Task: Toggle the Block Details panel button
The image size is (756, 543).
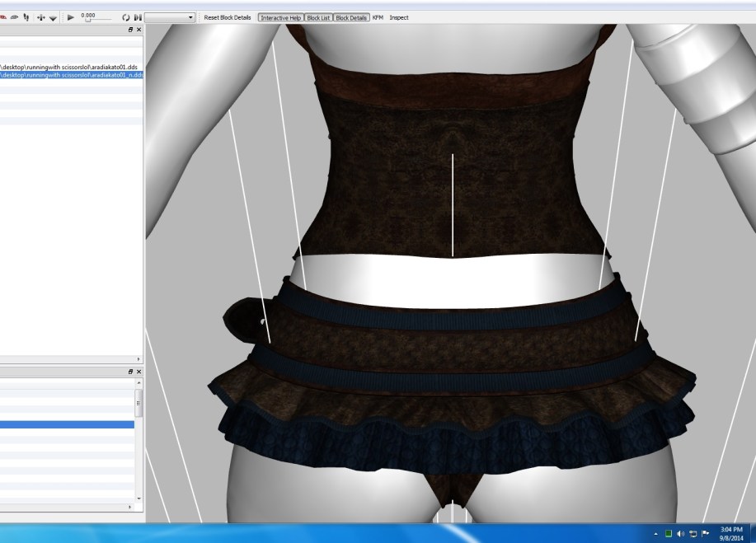Action: (x=351, y=17)
